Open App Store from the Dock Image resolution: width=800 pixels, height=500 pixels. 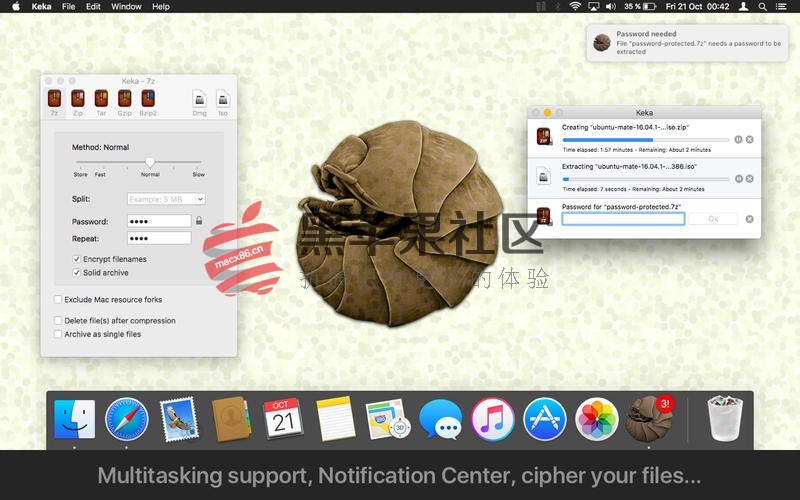544,419
